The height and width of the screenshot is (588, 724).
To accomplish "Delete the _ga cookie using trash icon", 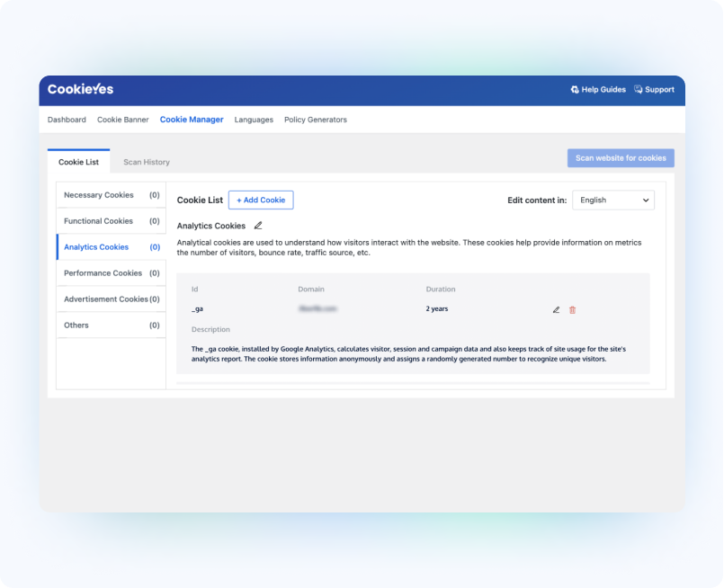I will (x=573, y=309).
